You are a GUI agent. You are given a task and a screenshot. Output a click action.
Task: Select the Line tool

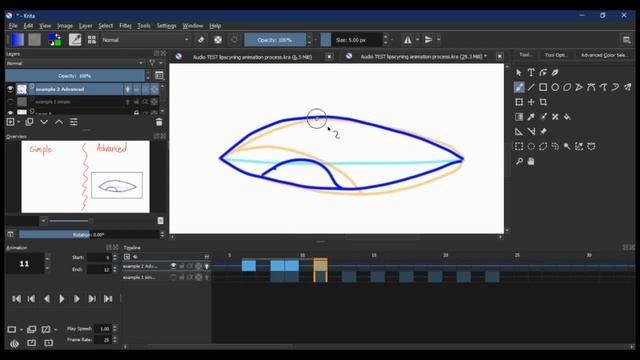(x=531, y=87)
